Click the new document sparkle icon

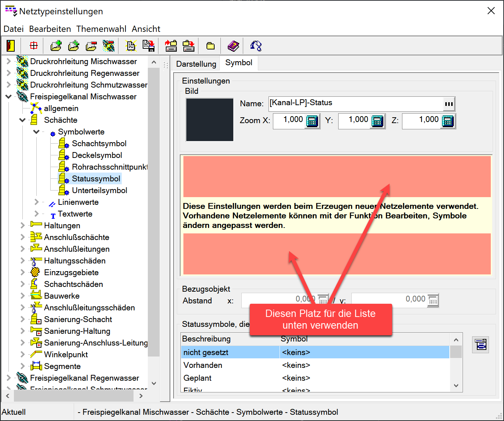tap(131, 46)
